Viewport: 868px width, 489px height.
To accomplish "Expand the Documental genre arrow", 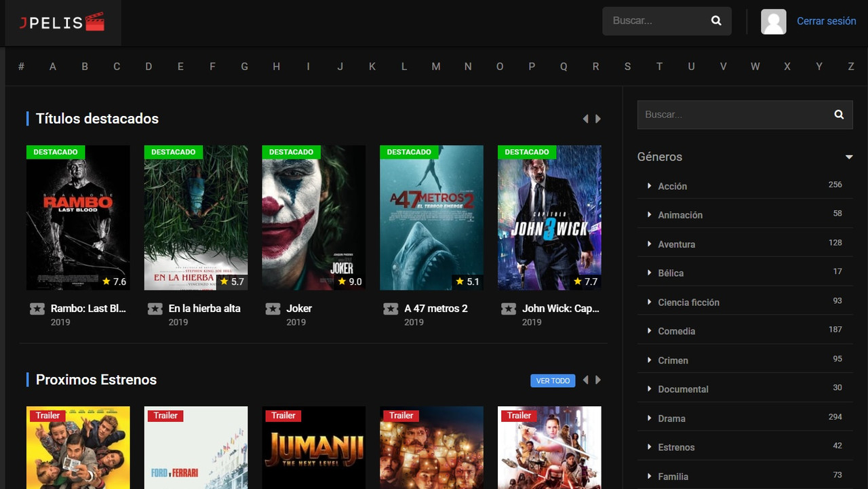I will [649, 389].
